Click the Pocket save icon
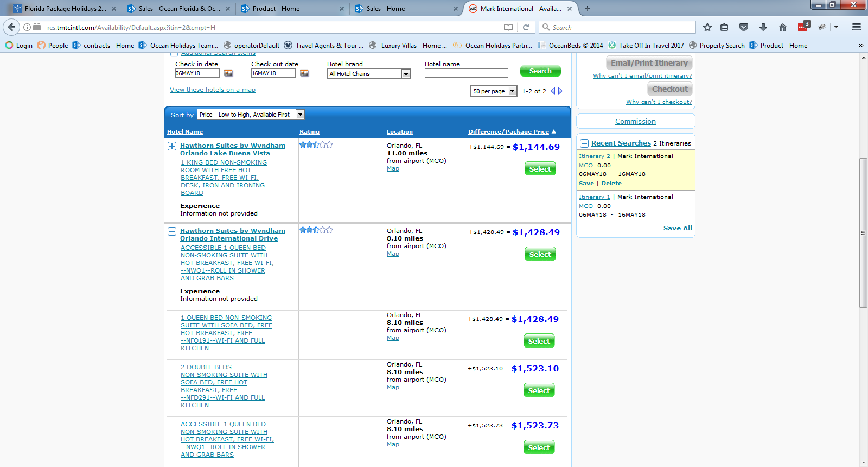Screen dimensions: 868x467 pyautogui.click(x=744, y=27)
